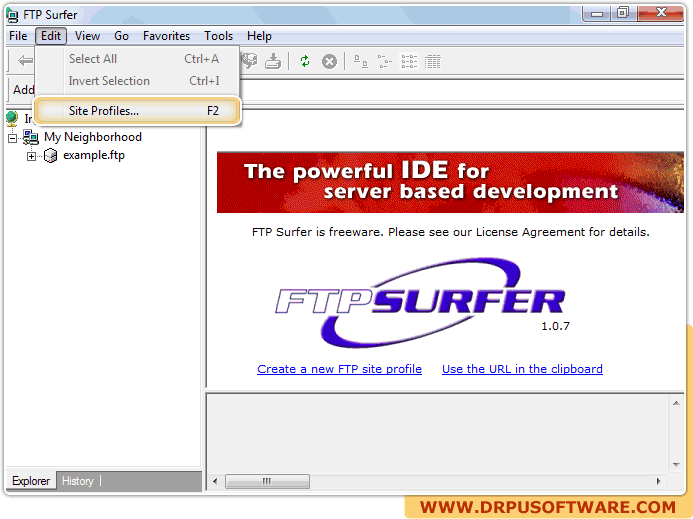Click the IDE advertisement banner

coord(450,182)
